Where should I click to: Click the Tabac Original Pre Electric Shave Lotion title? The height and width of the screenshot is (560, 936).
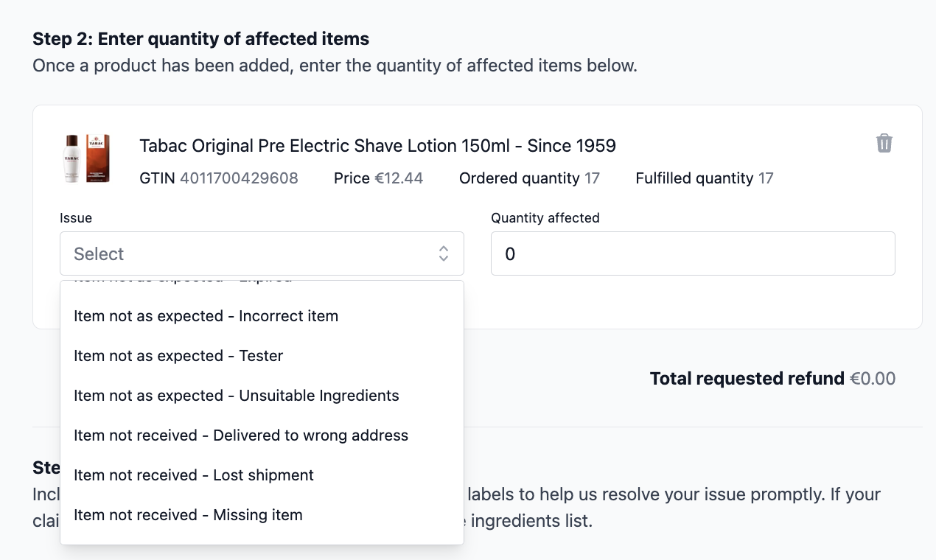pyautogui.click(x=377, y=146)
